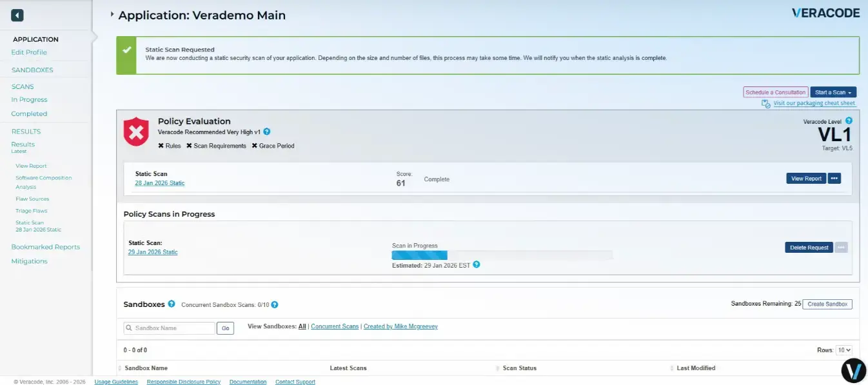Open the Rows per page dropdown

[843, 350]
